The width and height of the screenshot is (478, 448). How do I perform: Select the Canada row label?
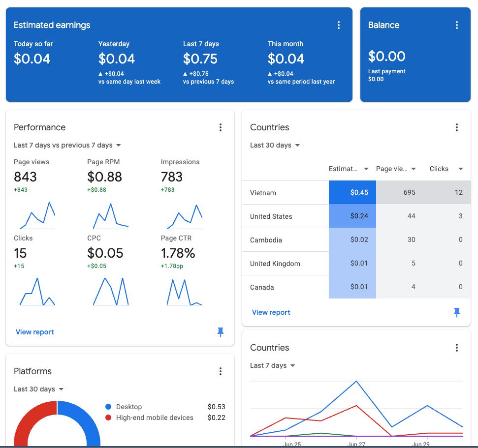[262, 287]
